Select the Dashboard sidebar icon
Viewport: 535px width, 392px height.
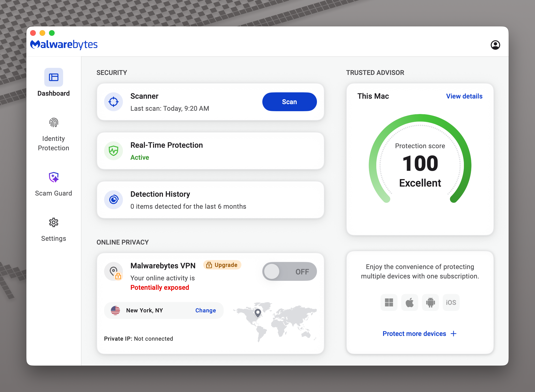tap(54, 77)
